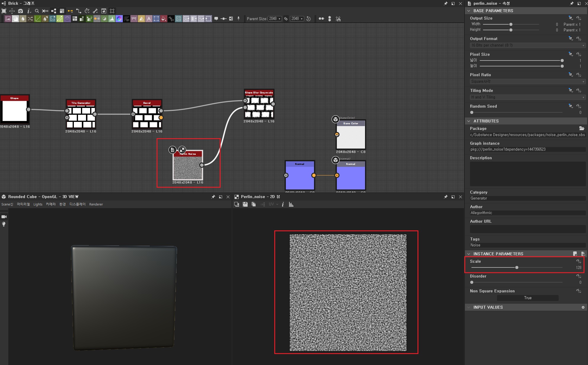Save the 2D view image with floppy icon
588x365 pixels.
245,204
